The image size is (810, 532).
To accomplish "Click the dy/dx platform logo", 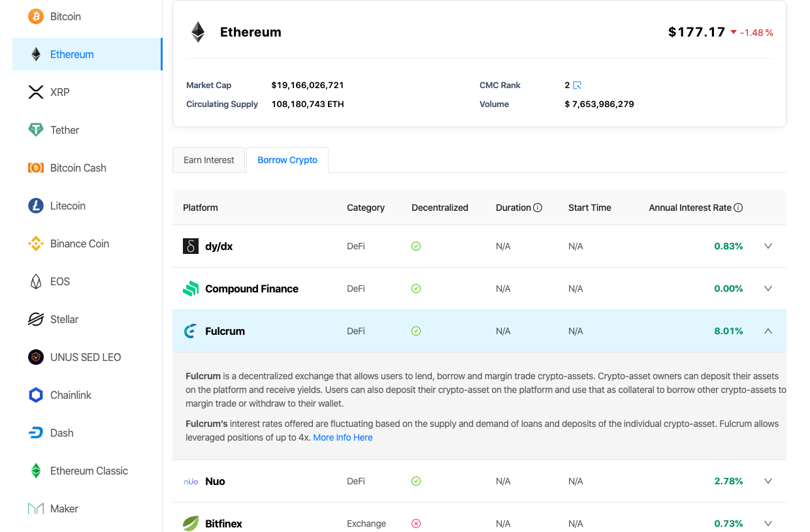I will [x=191, y=246].
